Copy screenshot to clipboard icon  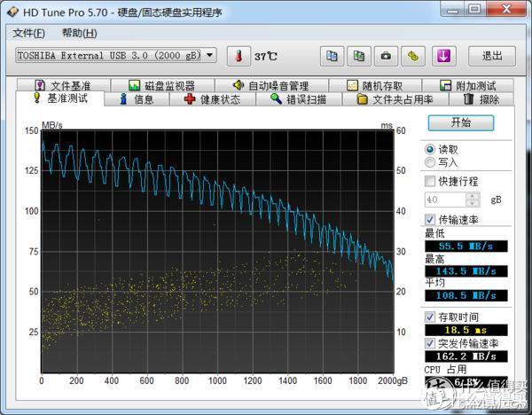click(359, 56)
